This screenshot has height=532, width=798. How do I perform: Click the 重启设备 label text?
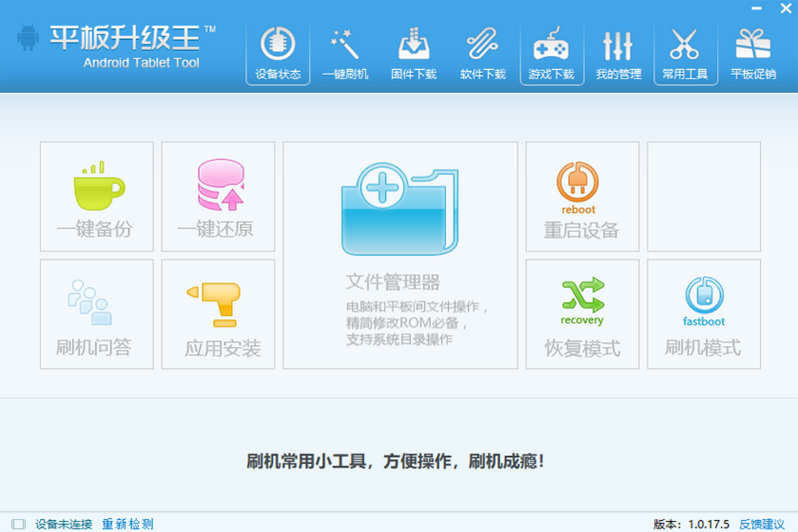582,230
